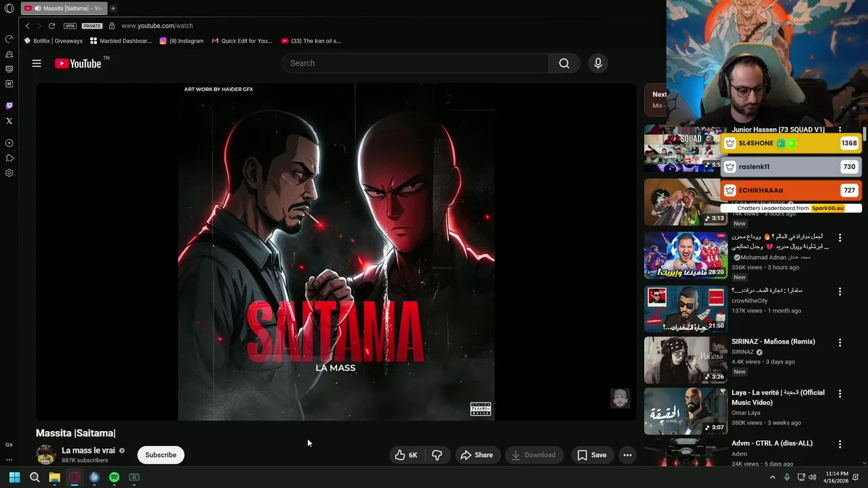The width and height of the screenshot is (868, 488).
Task: Click the Download button
Action: 533,455
